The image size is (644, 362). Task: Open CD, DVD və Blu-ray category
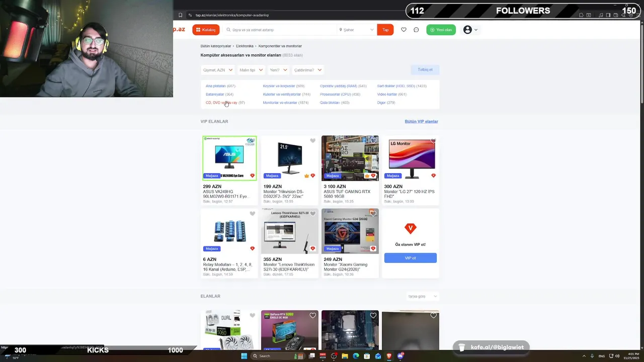coord(221,103)
